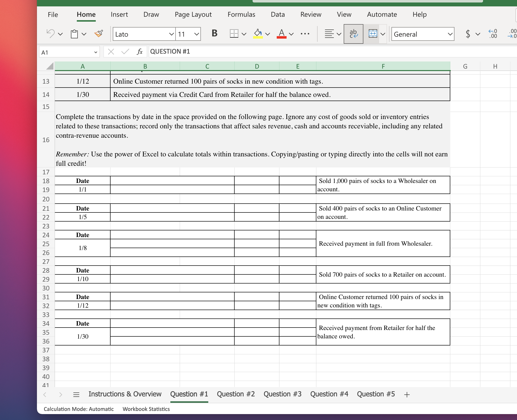Select the 1/8 date cell
The width and height of the screenshot is (517, 420).
(x=82, y=248)
